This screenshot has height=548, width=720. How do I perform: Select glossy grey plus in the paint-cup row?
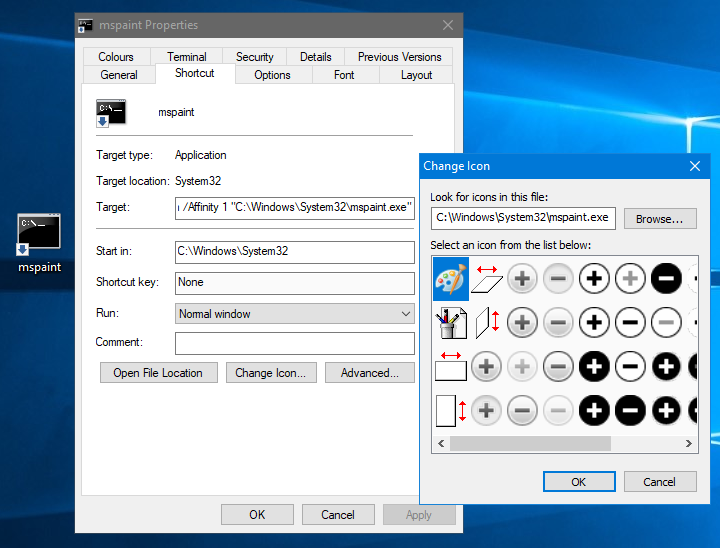point(522,322)
